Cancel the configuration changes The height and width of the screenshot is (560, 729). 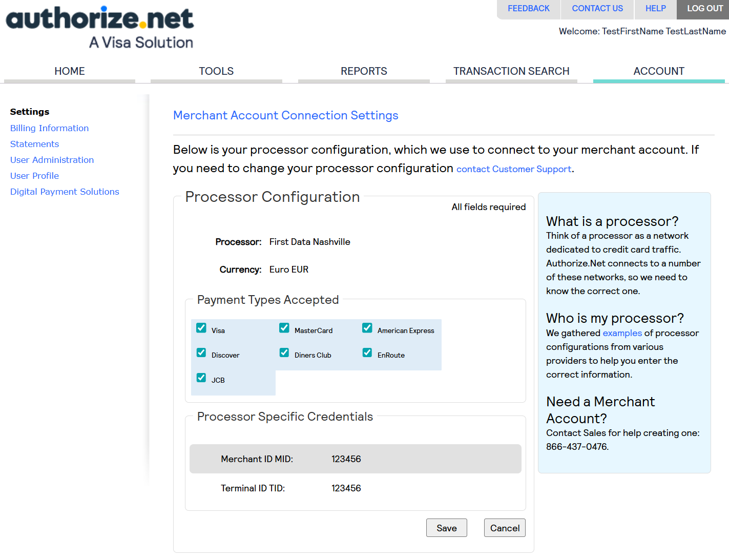[505, 528]
